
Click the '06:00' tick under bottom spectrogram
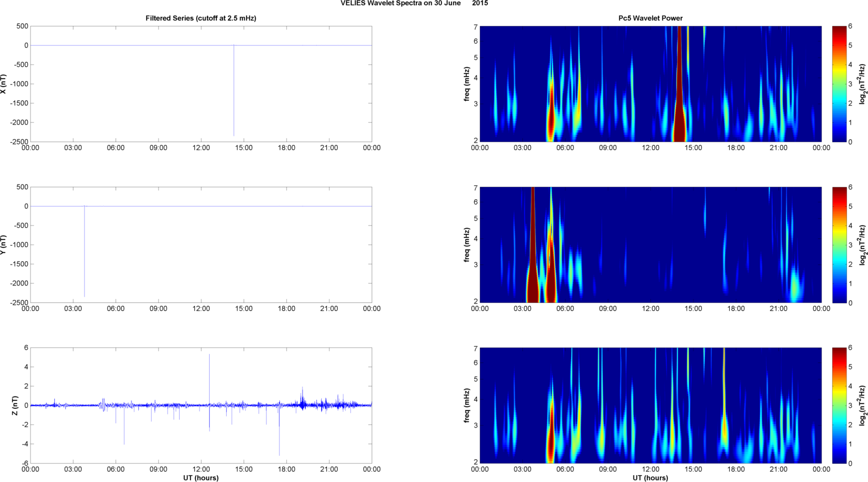click(565, 469)
